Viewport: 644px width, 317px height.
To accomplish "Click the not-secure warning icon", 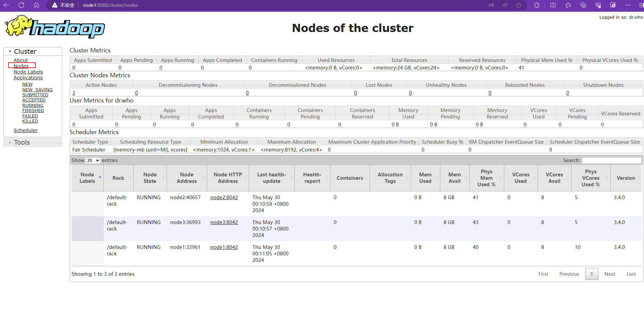I will [54, 5].
